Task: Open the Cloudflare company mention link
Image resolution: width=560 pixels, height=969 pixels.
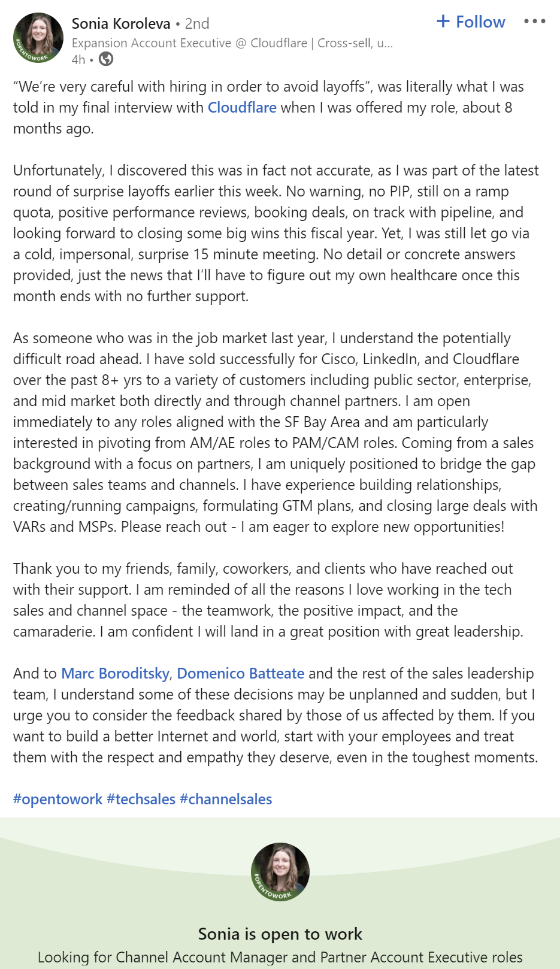Action: (x=242, y=108)
